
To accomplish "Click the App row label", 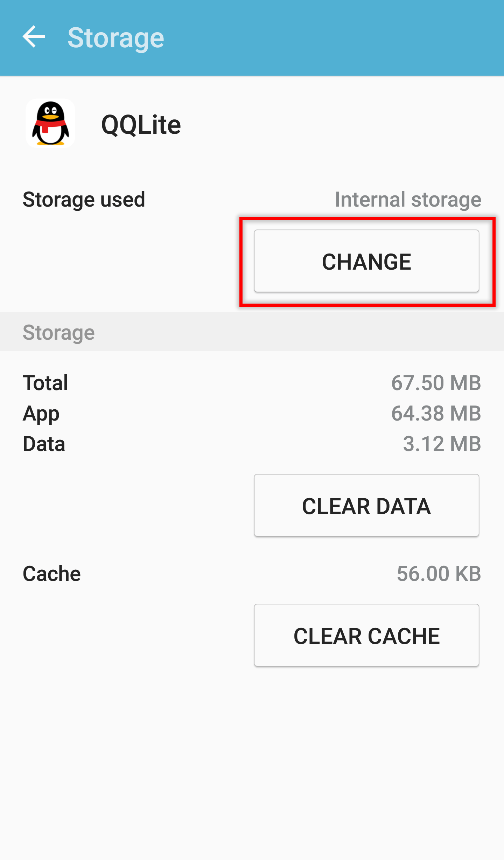I will (41, 414).
